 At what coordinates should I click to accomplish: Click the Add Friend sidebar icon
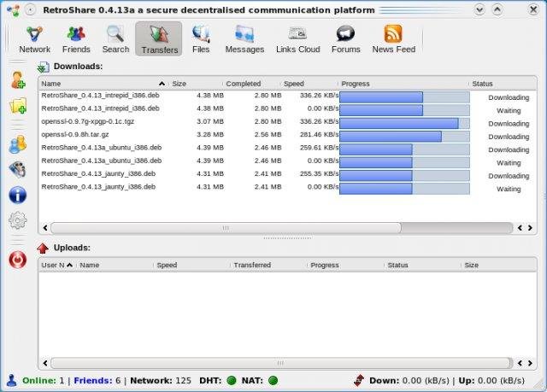point(17,80)
